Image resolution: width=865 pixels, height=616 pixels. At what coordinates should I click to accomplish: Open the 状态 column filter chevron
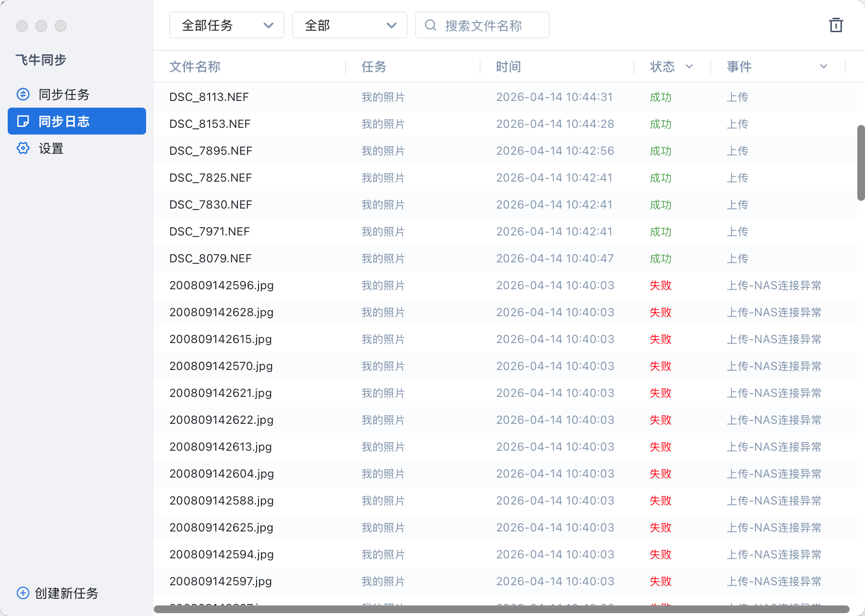(x=689, y=67)
